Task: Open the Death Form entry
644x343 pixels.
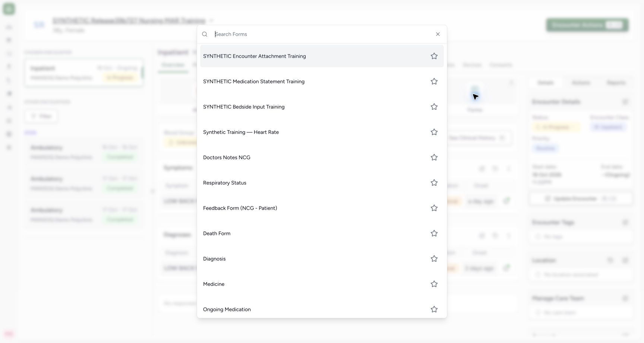Action: [322, 234]
